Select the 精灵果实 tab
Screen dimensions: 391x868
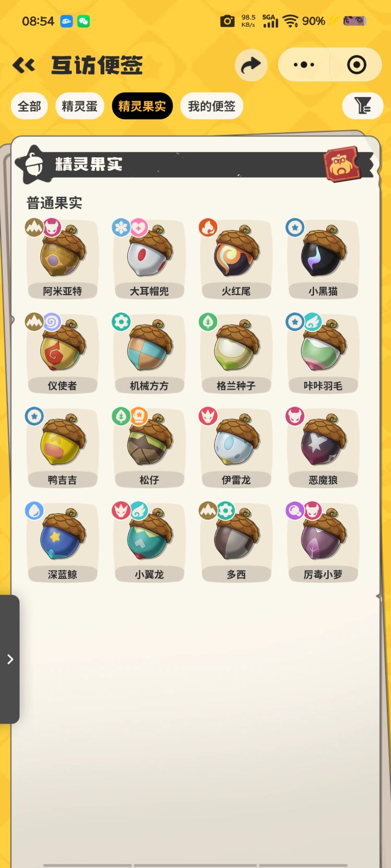pos(142,106)
